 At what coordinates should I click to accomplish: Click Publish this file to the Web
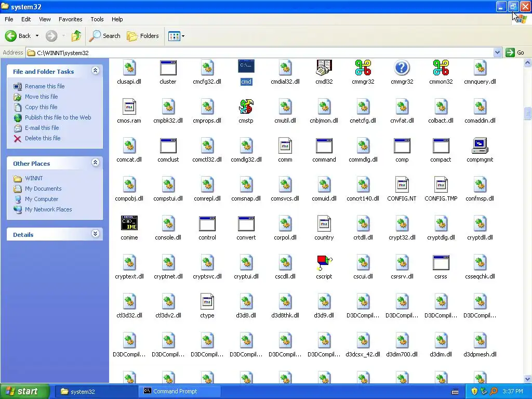tap(58, 117)
